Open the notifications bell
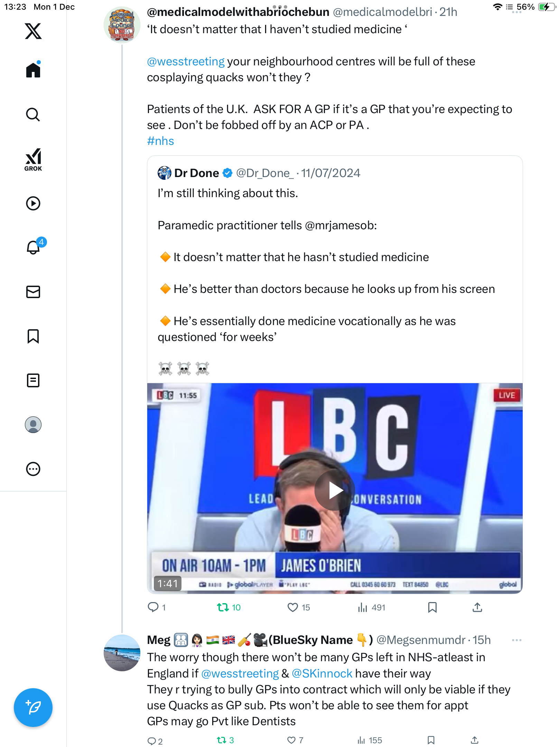 pos(33,247)
